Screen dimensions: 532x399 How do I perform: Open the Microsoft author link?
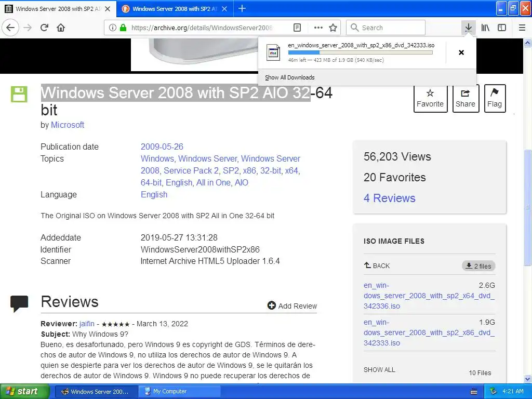pyautogui.click(x=68, y=125)
